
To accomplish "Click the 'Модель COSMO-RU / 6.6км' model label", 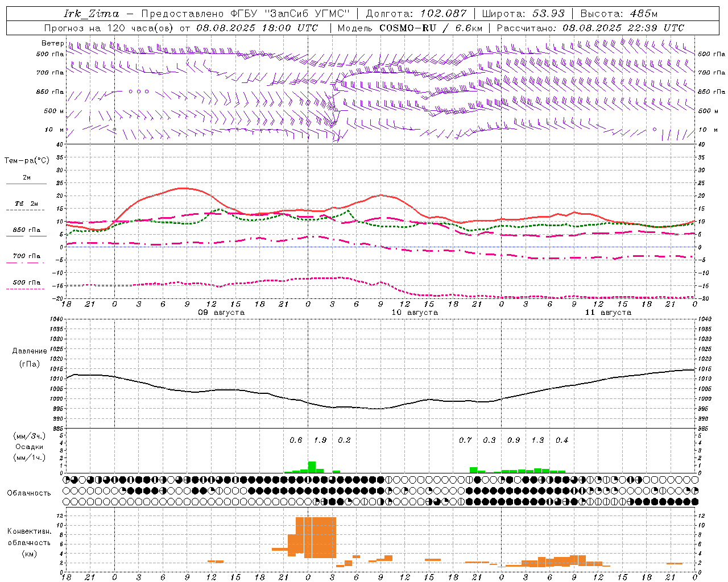I will [x=410, y=28].
